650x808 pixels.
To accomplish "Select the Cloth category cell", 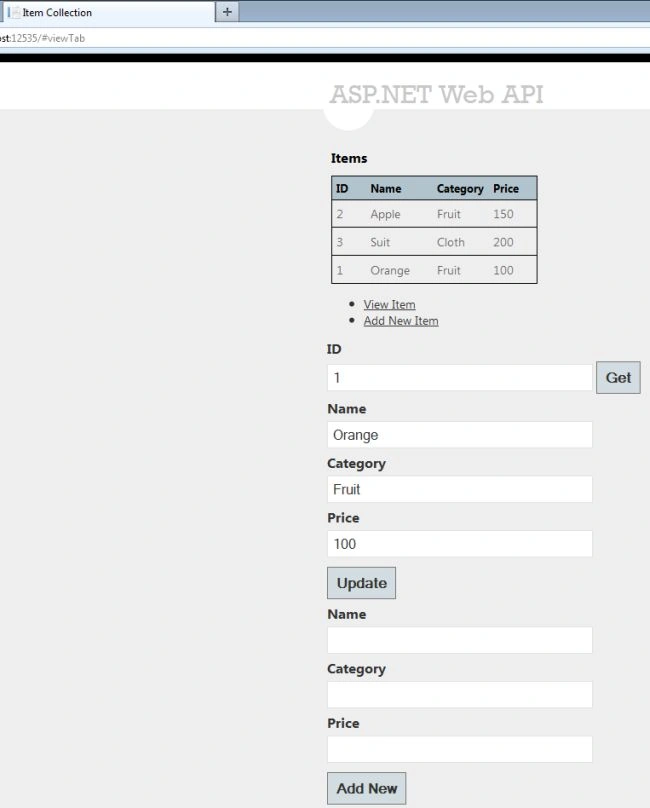I will pos(451,242).
